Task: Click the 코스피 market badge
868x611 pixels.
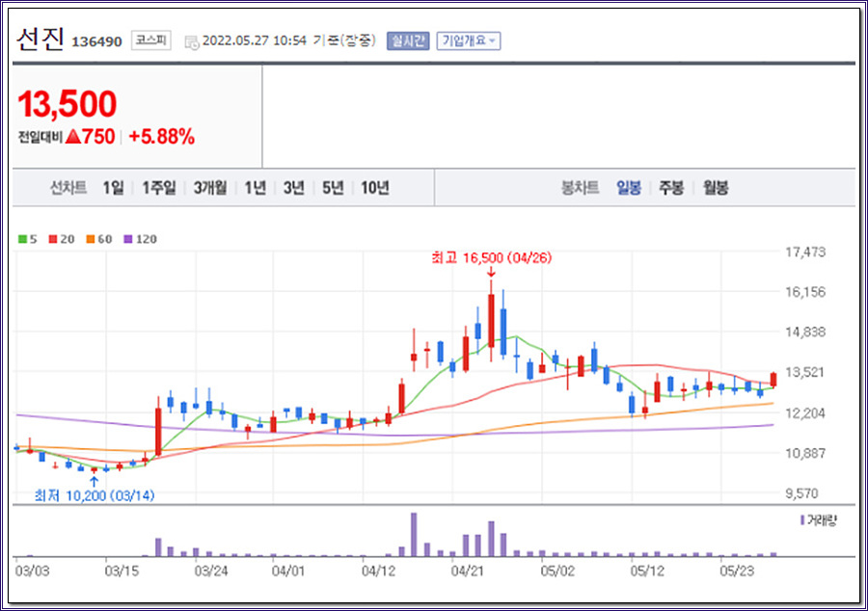Action: tap(151, 40)
